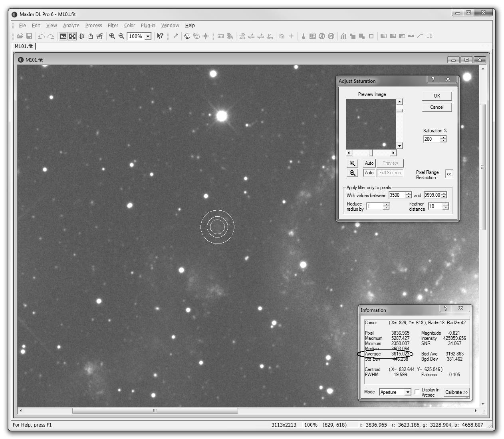
Task: Click the plus sign toolbar icon
Action: (x=291, y=36)
